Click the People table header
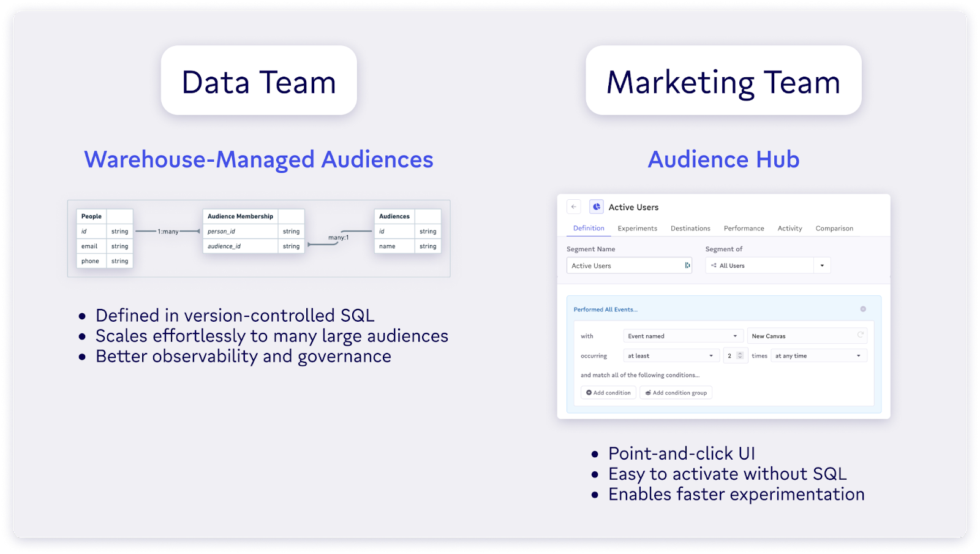This screenshot has width=980, height=554. [105, 216]
